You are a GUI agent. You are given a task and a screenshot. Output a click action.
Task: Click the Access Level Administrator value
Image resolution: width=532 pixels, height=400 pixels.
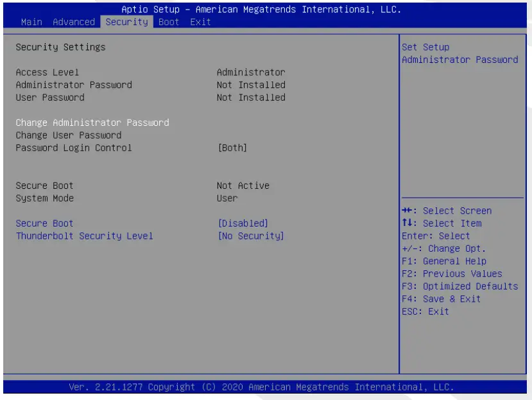pyautogui.click(x=251, y=72)
